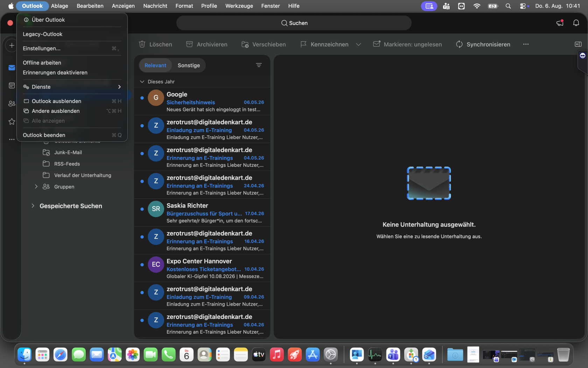Open Google Sicherheitshinweis email from 06.05.26
This screenshot has height=368, width=588.
pos(202,101)
